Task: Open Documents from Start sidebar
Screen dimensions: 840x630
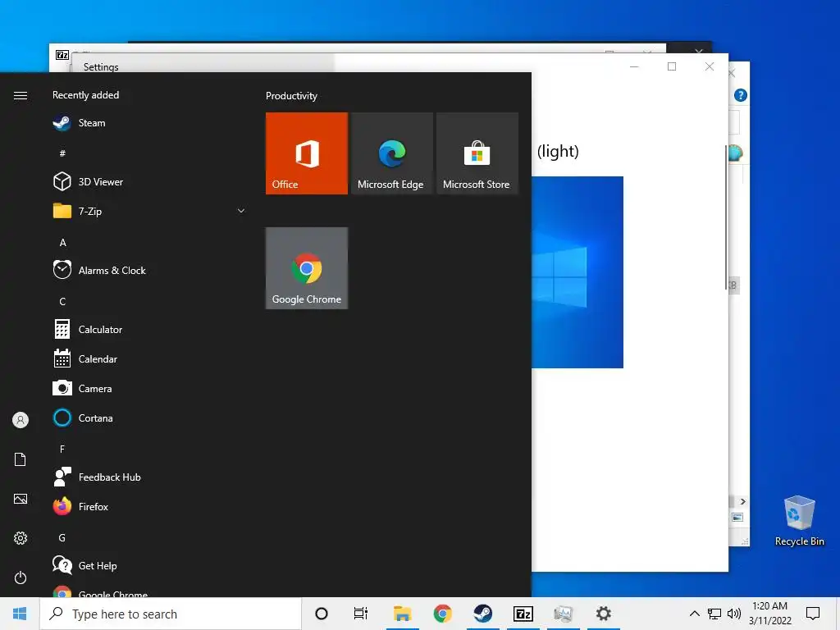Action: pyautogui.click(x=21, y=459)
